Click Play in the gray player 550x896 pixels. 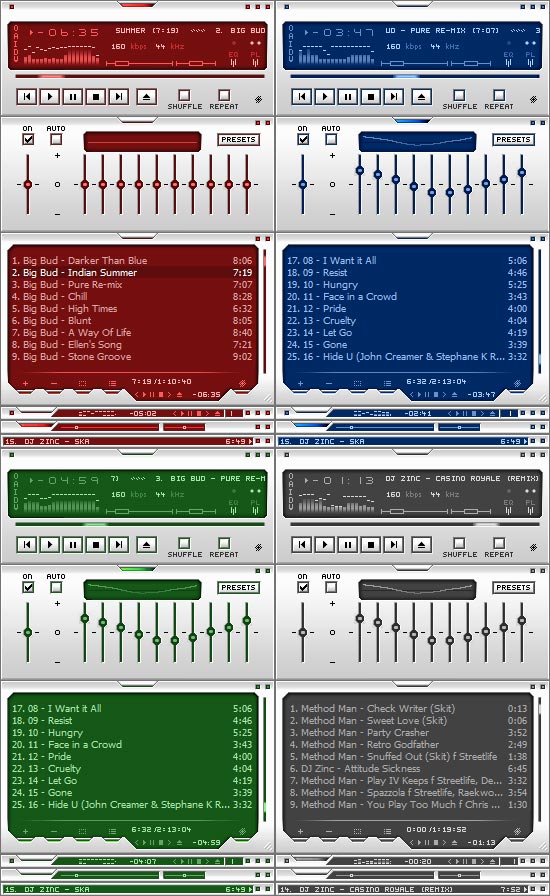(x=325, y=545)
